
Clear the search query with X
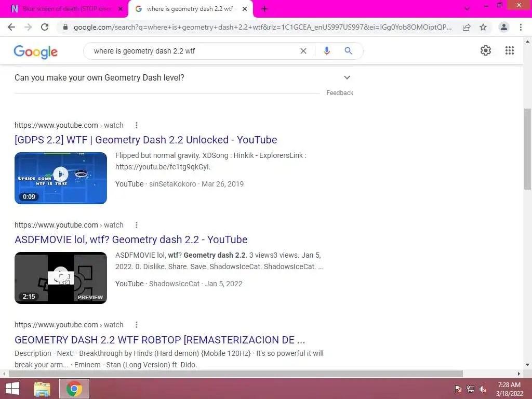303,51
